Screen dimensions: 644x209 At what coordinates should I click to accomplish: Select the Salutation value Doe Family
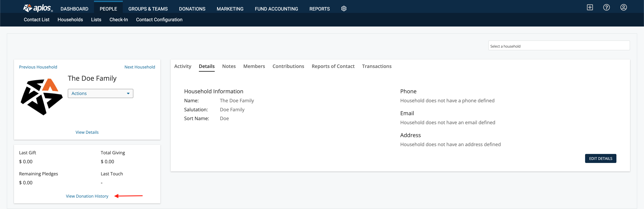click(x=232, y=110)
